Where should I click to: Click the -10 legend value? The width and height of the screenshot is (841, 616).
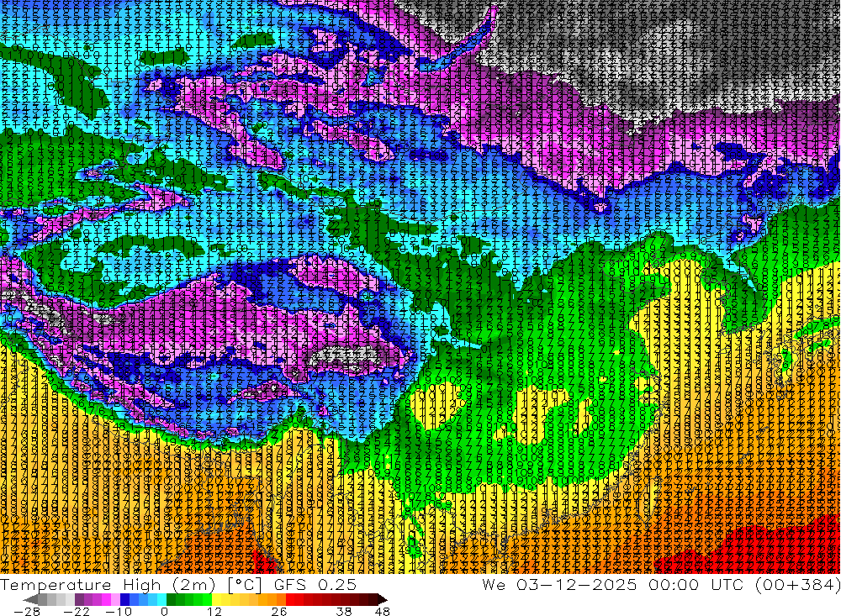click(119, 612)
